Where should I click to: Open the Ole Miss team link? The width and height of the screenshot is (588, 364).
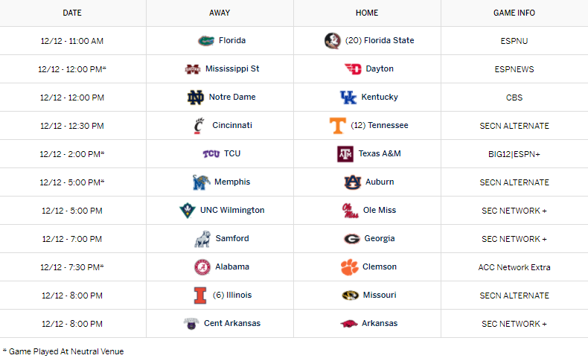pyautogui.click(x=380, y=211)
